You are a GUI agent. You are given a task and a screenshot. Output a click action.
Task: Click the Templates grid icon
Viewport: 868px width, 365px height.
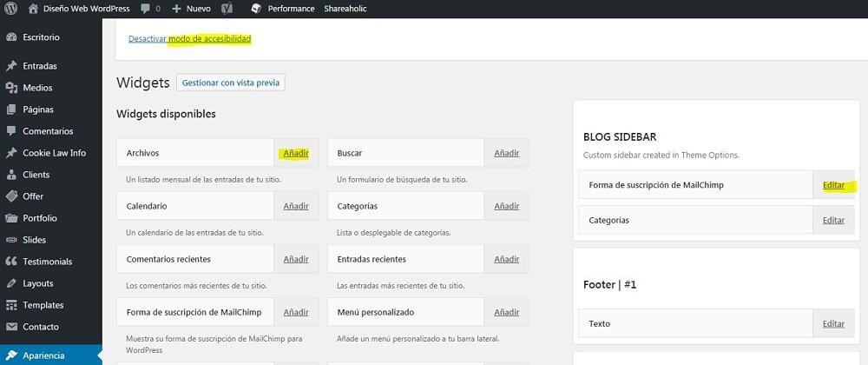click(x=11, y=305)
